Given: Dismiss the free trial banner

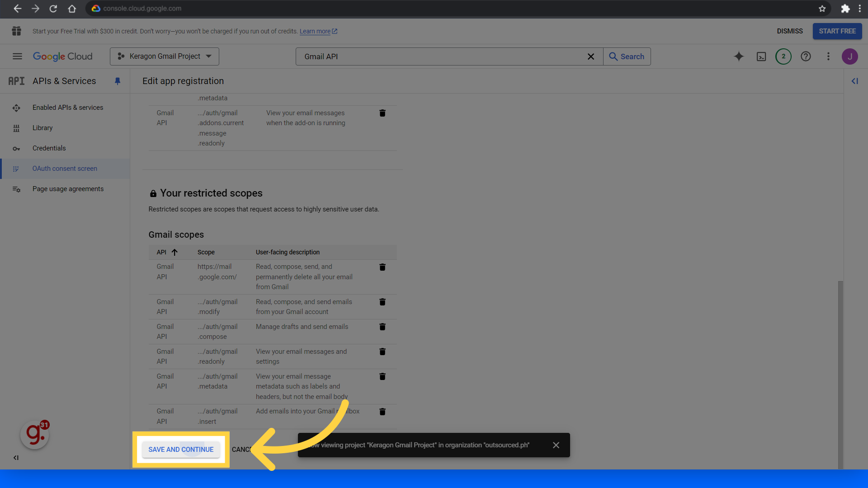Looking at the screenshot, I should pyautogui.click(x=790, y=31).
